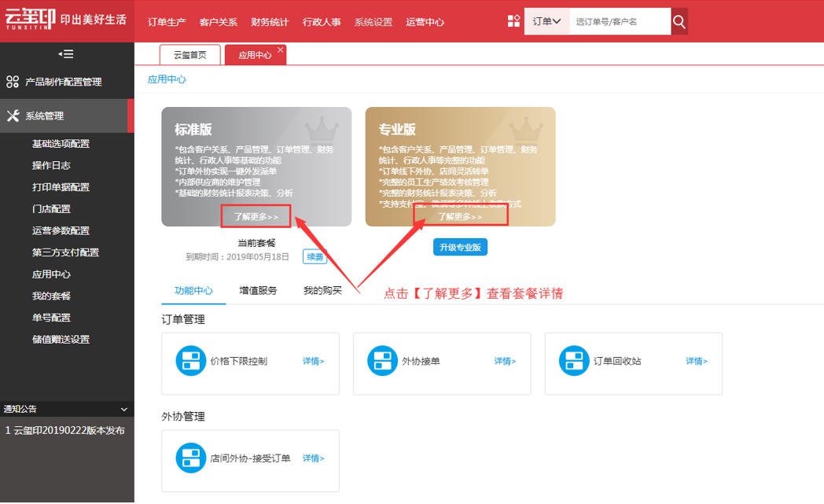Screen dimensions: 824x504
Task: Click 了解更多 on the 标准版 card
Action: [256, 216]
